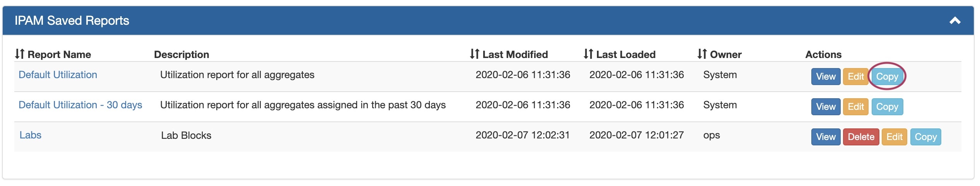Viewport: 980px width, 186px height.
Task: View Default Utilization - 30 days report
Action: (x=825, y=107)
